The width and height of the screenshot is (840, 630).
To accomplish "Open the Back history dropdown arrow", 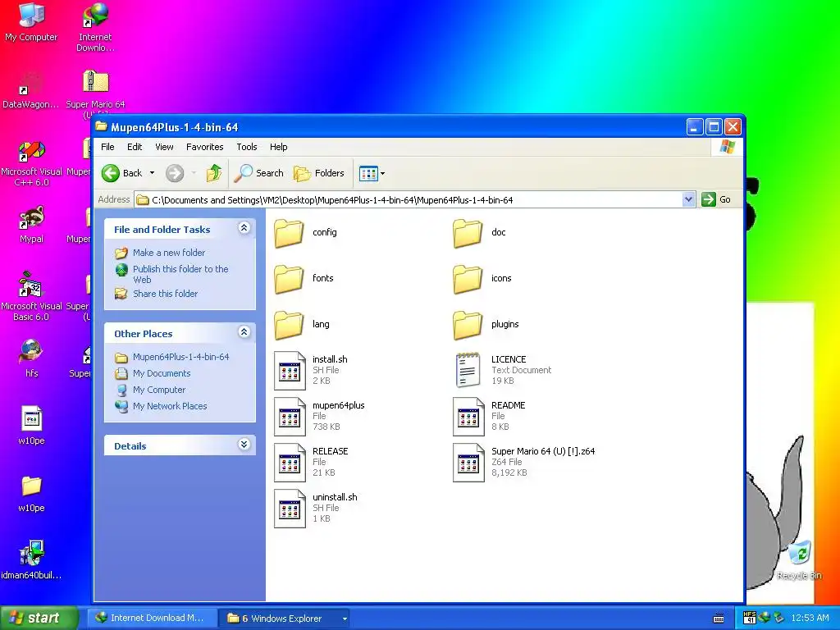I will click(152, 173).
